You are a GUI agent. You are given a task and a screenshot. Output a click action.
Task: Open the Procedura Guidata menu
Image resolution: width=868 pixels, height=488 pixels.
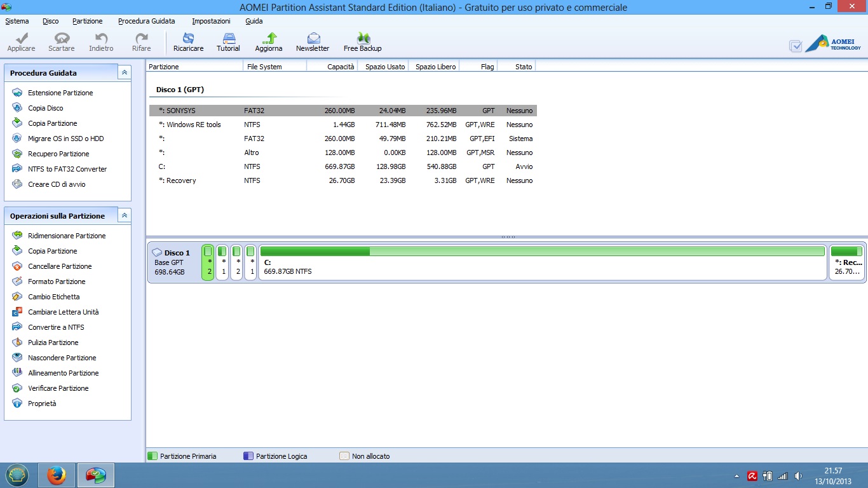tap(147, 21)
